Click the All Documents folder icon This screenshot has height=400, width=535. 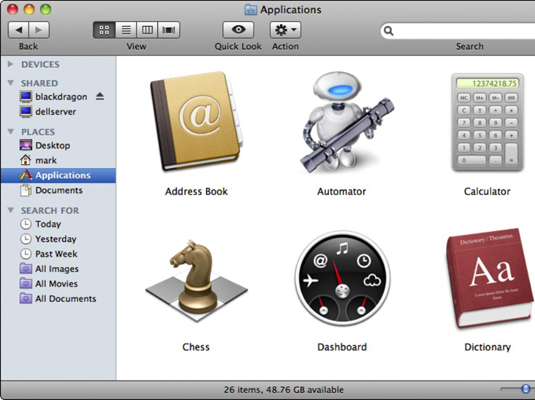click(26, 299)
